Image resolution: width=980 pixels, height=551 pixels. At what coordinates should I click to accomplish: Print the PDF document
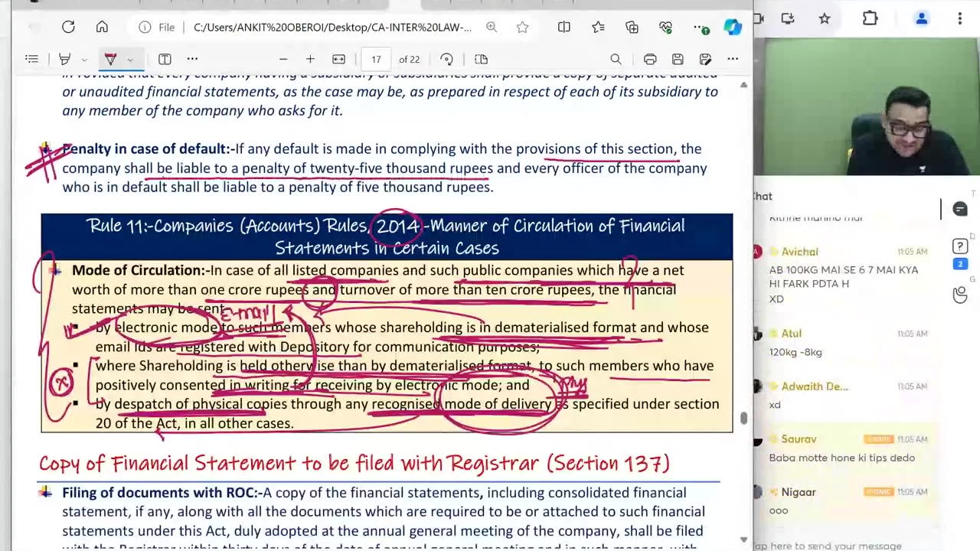click(x=650, y=59)
